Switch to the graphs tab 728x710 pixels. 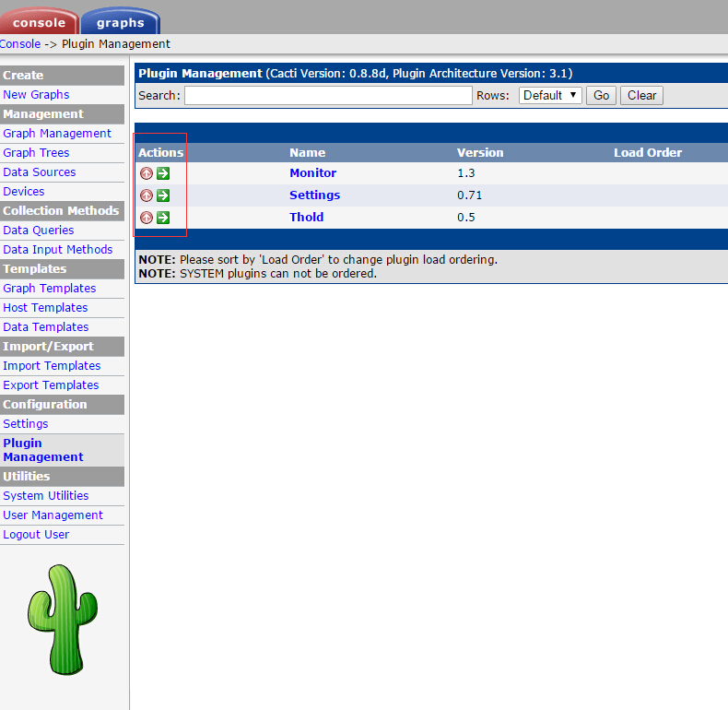[x=120, y=21]
